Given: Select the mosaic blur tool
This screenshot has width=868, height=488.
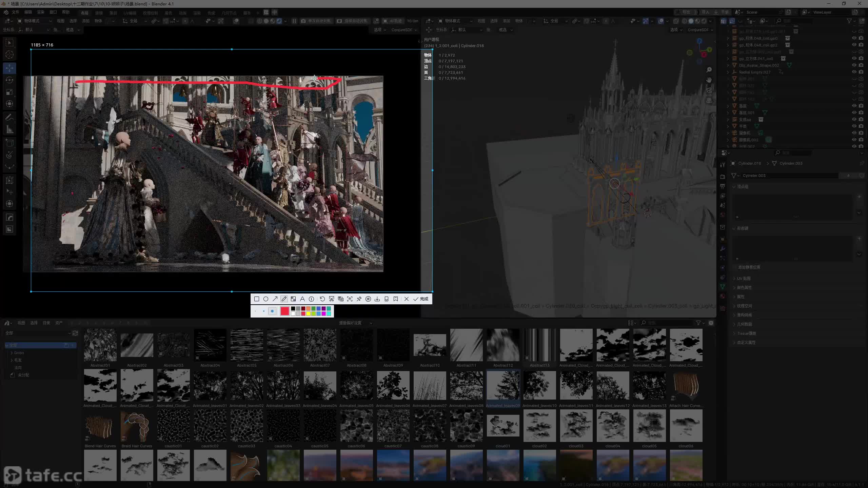Looking at the screenshot, I should pyautogui.click(x=293, y=299).
